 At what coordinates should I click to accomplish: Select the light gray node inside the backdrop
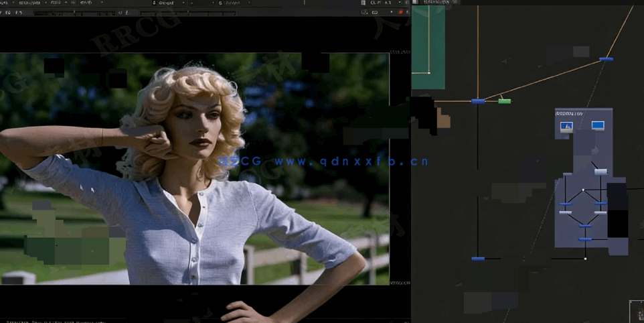pos(600,172)
